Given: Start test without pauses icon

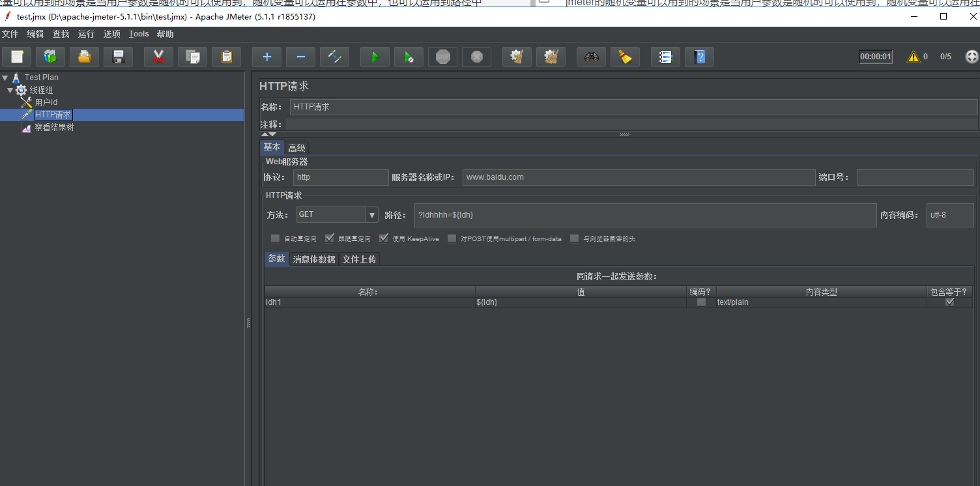Looking at the screenshot, I should click(x=409, y=57).
